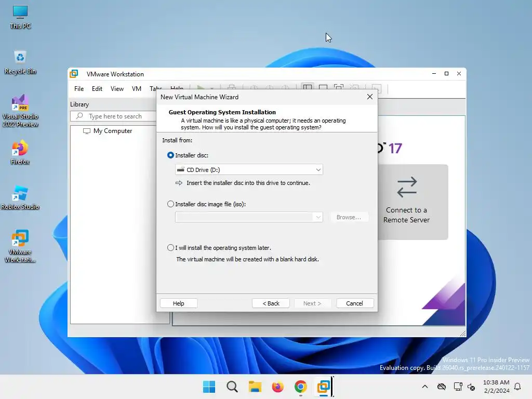Select the Installer disc radio button
The height and width of the screenshot is (399, 532).
coord(170,155)
